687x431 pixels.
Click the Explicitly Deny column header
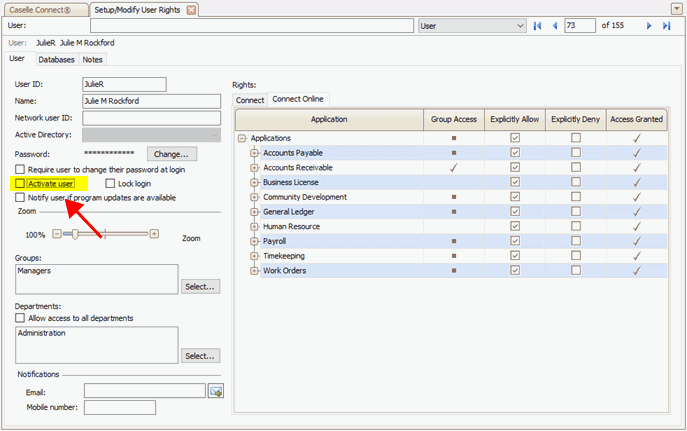(576, 119)
